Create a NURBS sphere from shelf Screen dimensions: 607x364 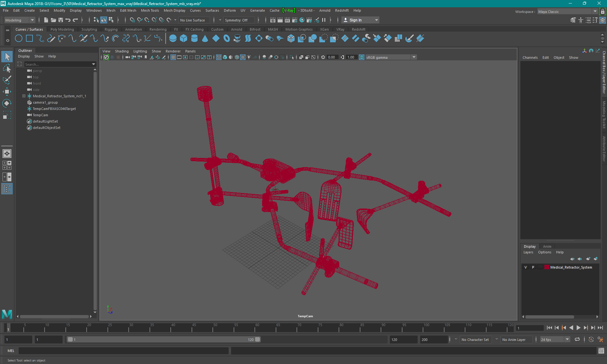click(x=173, y=39)
